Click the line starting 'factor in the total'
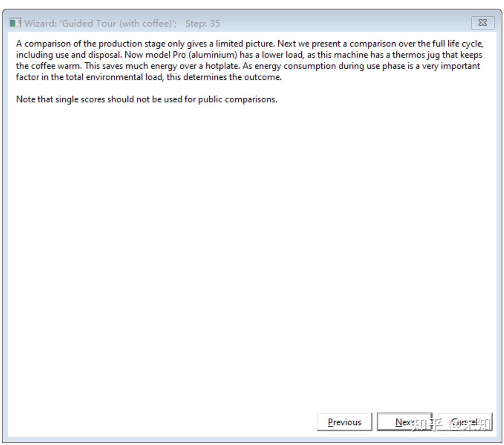Image resolution: width=504 pixels, height=445 pixels. (x=149, y=77)
